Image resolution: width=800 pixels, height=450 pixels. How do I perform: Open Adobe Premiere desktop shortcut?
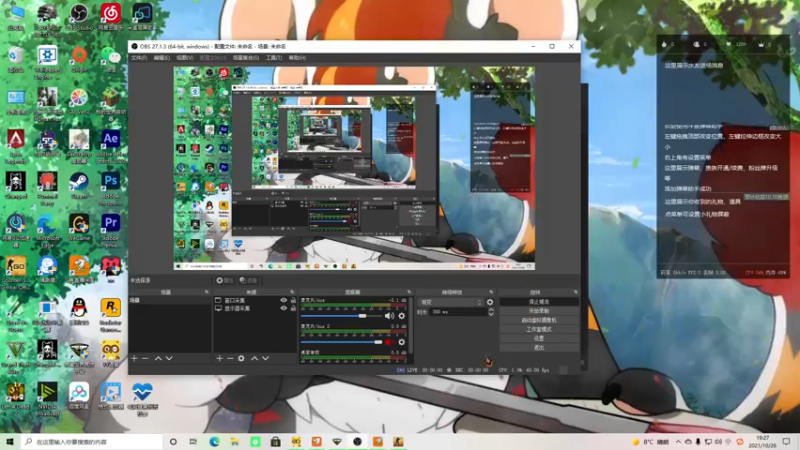(x=111, y=231)
